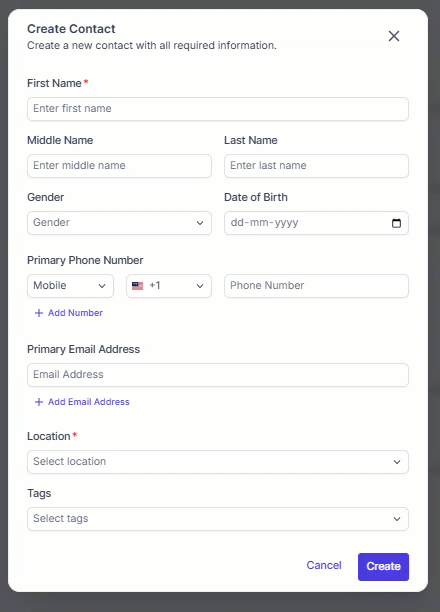Click the Date of Birth field

click(316, 223)
